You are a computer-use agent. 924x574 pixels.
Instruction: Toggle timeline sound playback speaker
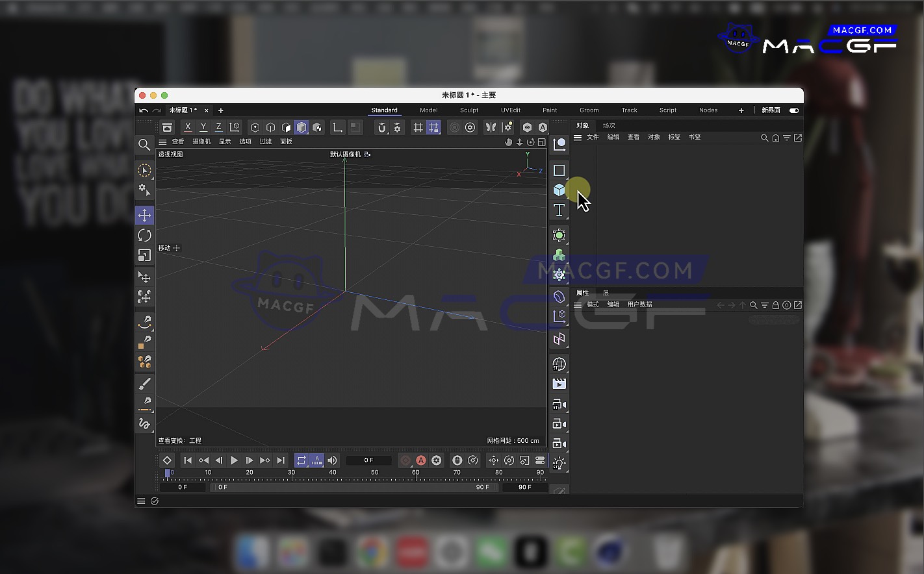[332, 460]
